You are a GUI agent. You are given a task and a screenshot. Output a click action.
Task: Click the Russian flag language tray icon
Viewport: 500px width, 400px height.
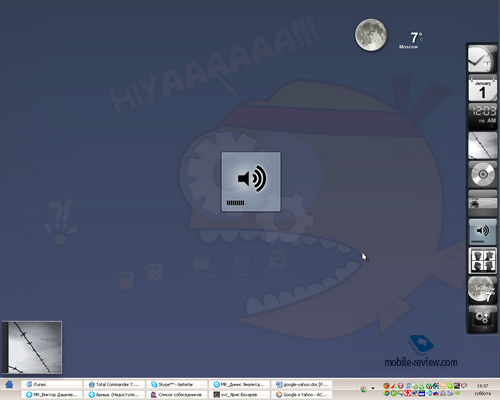(435, 393)
